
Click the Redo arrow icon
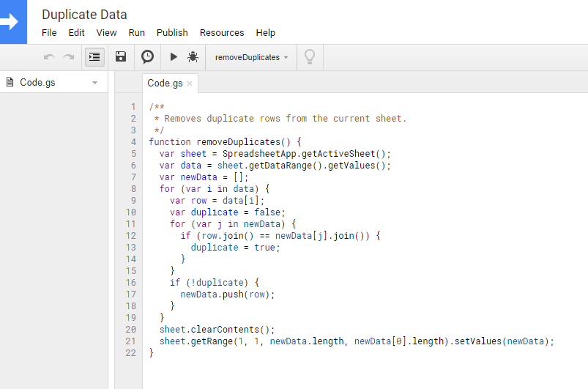[69, 57]
